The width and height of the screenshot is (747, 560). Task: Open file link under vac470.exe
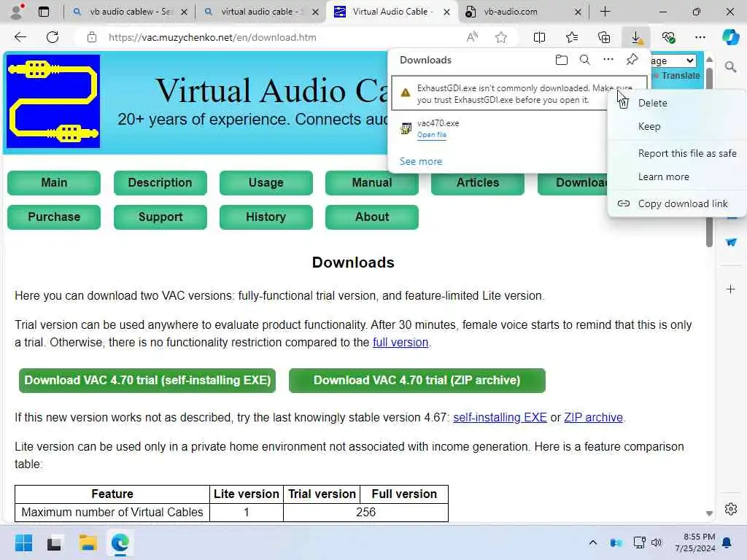[432, 135]
